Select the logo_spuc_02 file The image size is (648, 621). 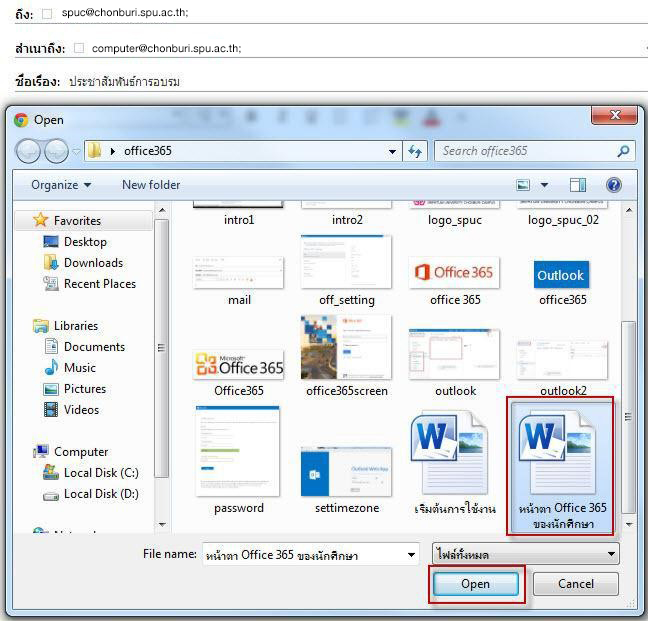(563, 214)
